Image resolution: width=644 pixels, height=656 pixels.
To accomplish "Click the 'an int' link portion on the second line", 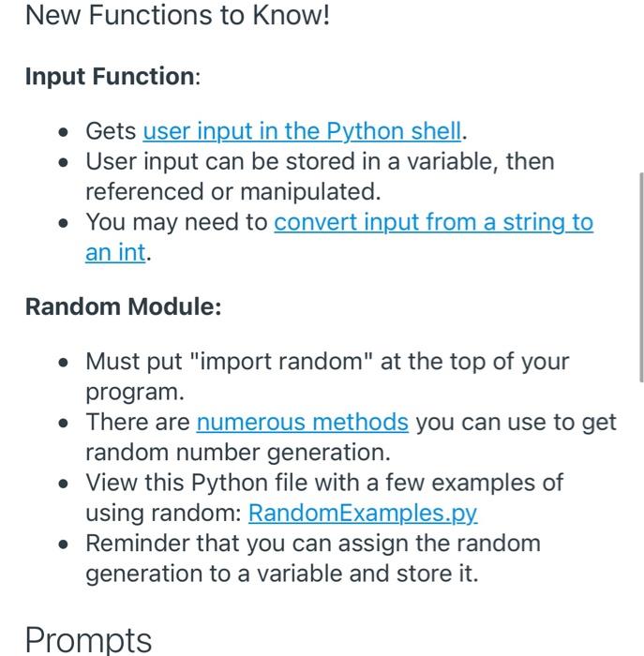I will pyautogui.click(x=115, y=253).
